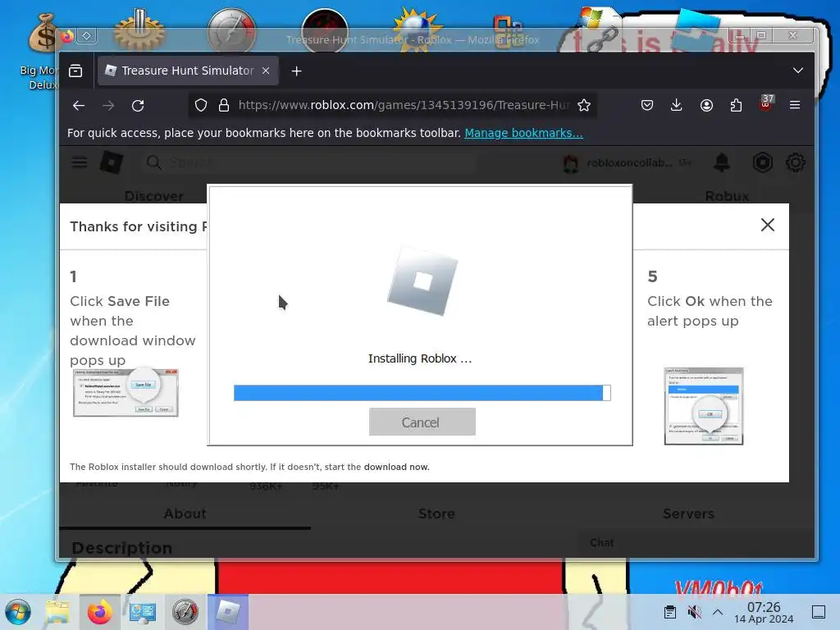Open tracking protection shield icon
Image resolution: width=840 pixels, height=630 pixels.
(x=201, y=106)
